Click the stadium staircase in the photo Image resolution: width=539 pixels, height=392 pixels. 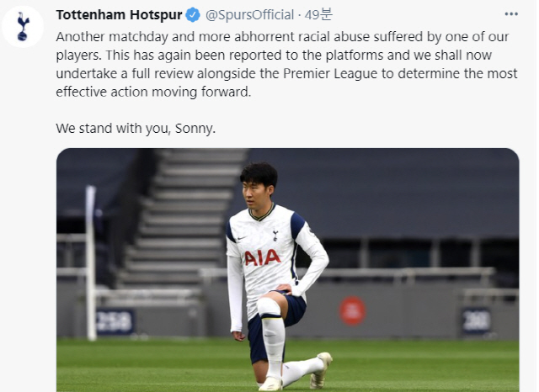point(182,218)
